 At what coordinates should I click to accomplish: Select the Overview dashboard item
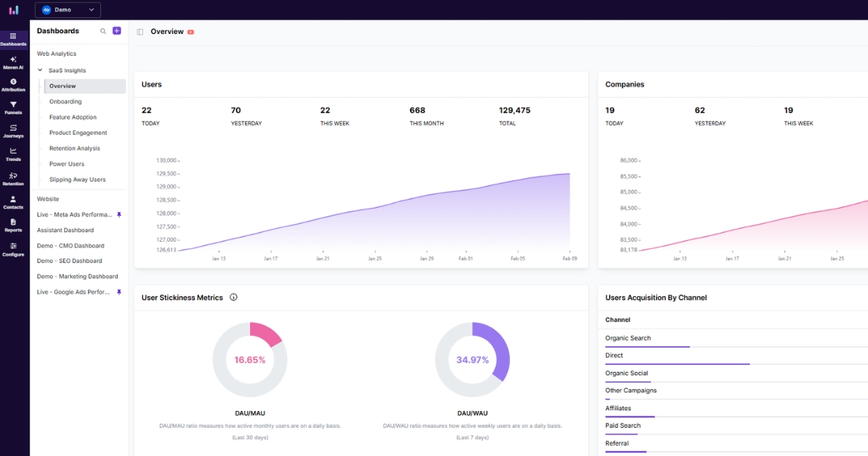point(85,86)
